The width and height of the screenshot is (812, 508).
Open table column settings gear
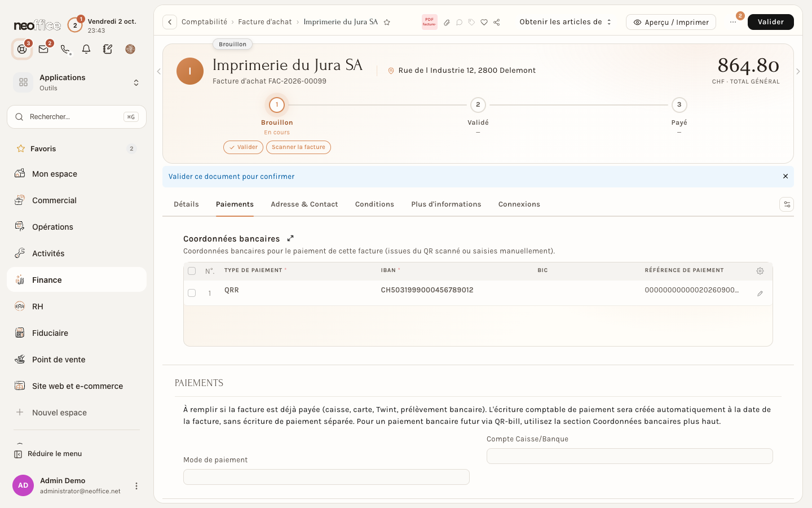tap(760, 271)
